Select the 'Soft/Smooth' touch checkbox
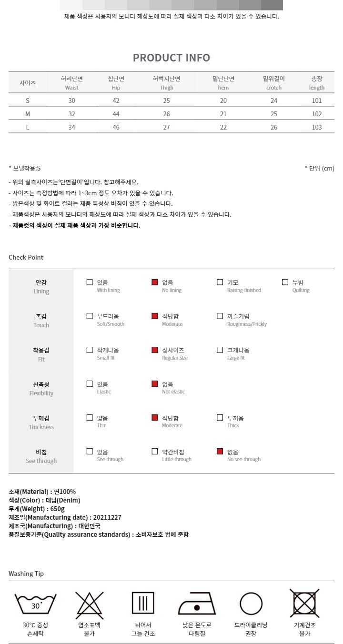 pos(90,316)
